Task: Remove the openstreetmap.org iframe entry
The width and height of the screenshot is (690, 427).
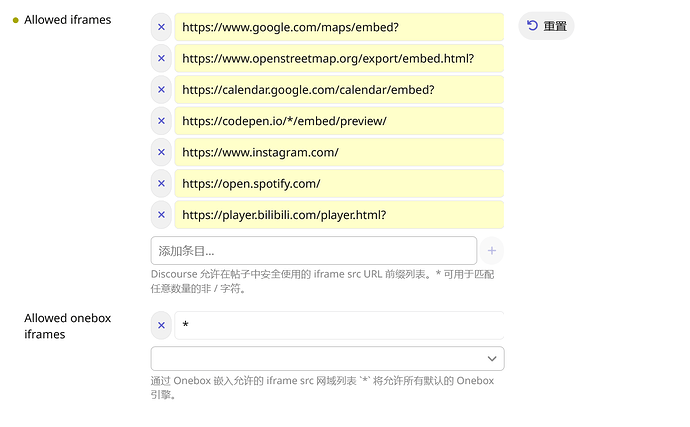Action: pos(161,58)
